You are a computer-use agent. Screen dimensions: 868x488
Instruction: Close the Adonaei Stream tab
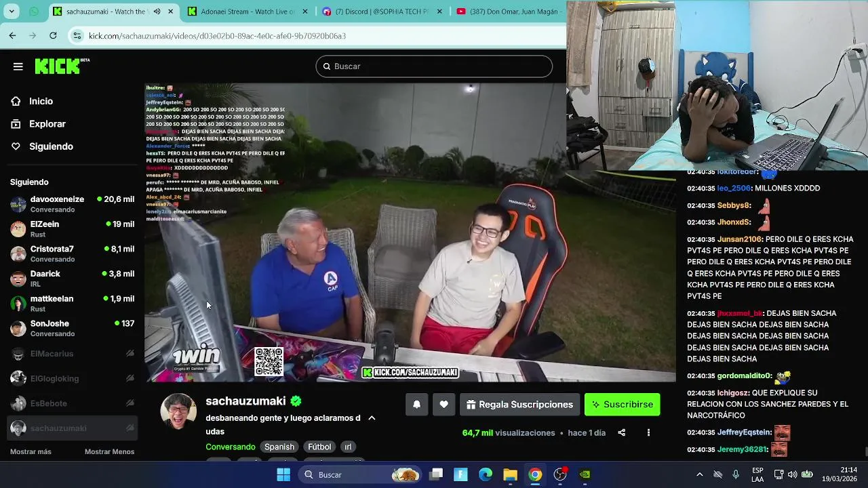[x=305, y=12]
